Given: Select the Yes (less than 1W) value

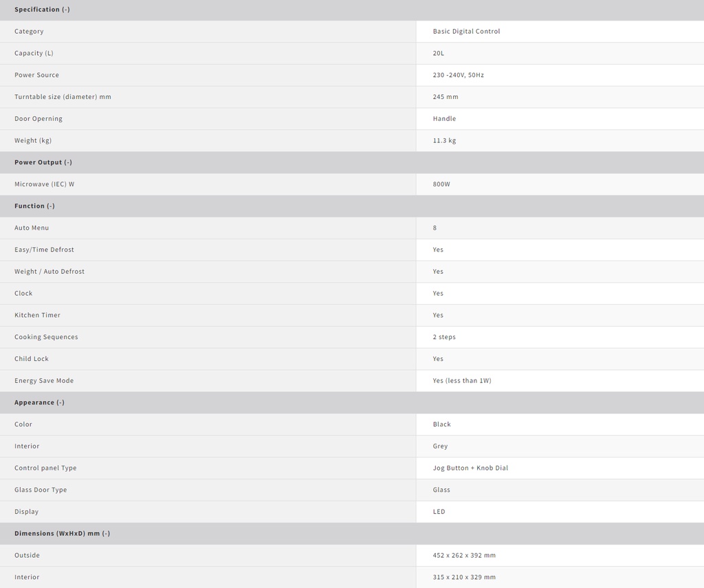Looking at the screenshot, I should (462, 381).
